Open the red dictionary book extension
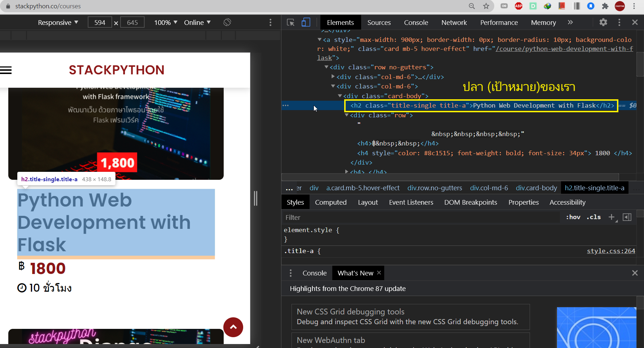 (562, 6)
